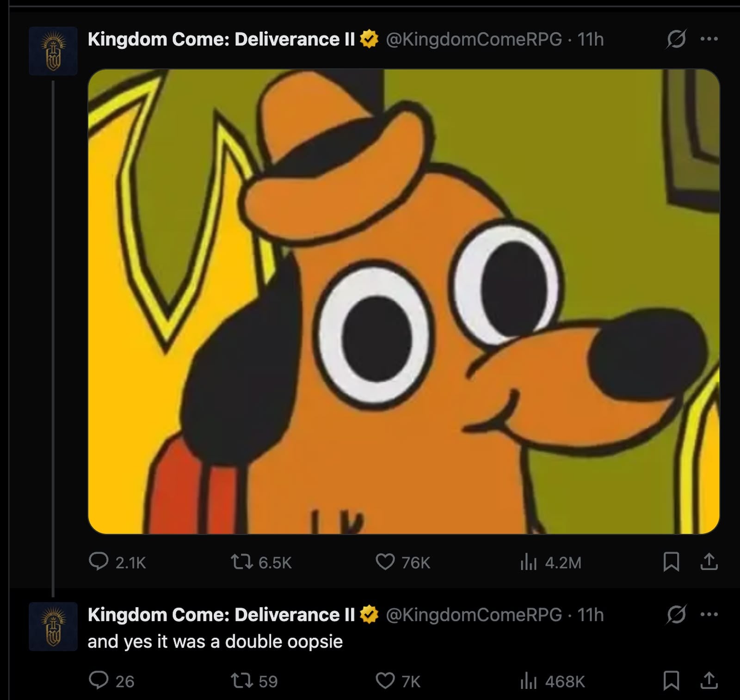View analytics for the 4.2M views tweet
The width and height of the screenshot is (740, 700).
click(528, 562)
